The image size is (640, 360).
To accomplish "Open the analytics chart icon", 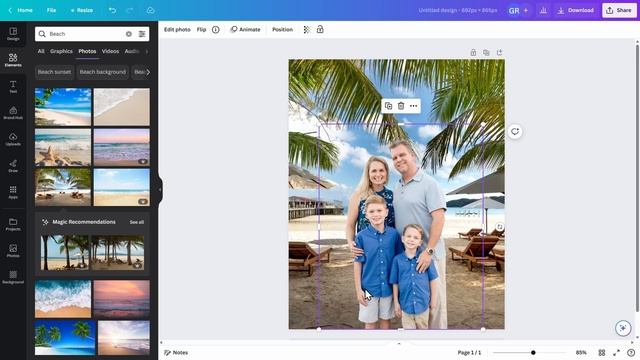I will tap(543, 10).
